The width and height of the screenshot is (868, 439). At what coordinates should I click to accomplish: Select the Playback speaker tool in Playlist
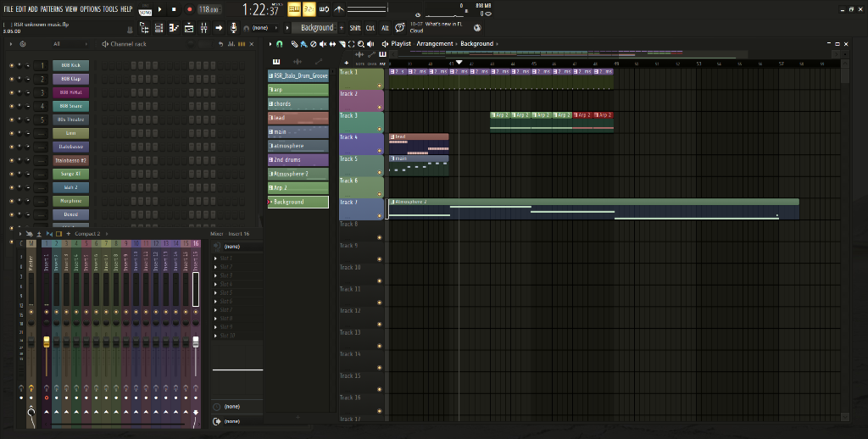370,44
